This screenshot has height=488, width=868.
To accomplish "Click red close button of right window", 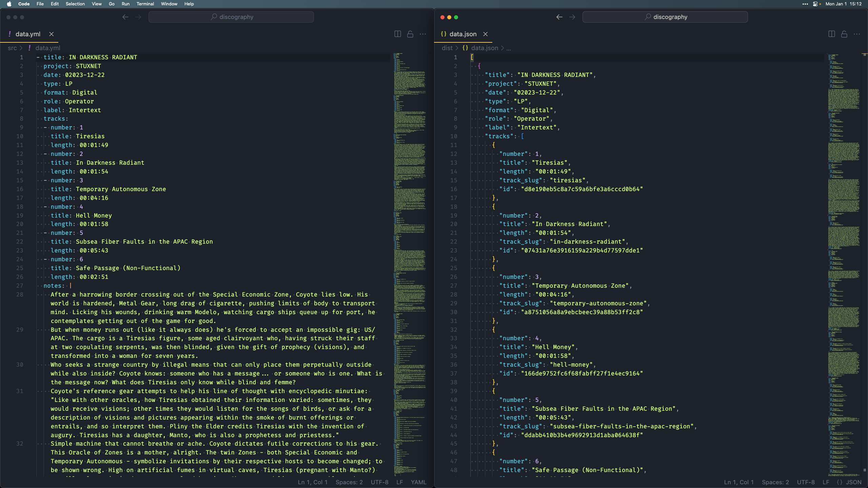I will (x=442, y=17).
